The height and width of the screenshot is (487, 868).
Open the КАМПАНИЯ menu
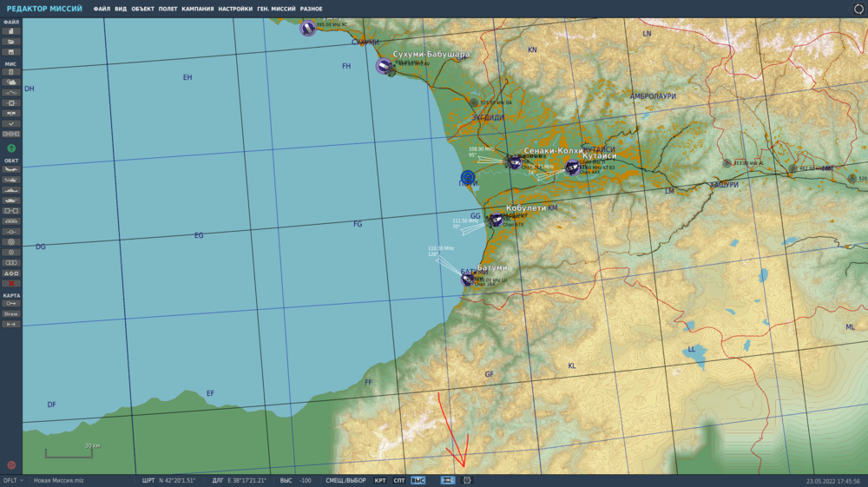point(198,9)
